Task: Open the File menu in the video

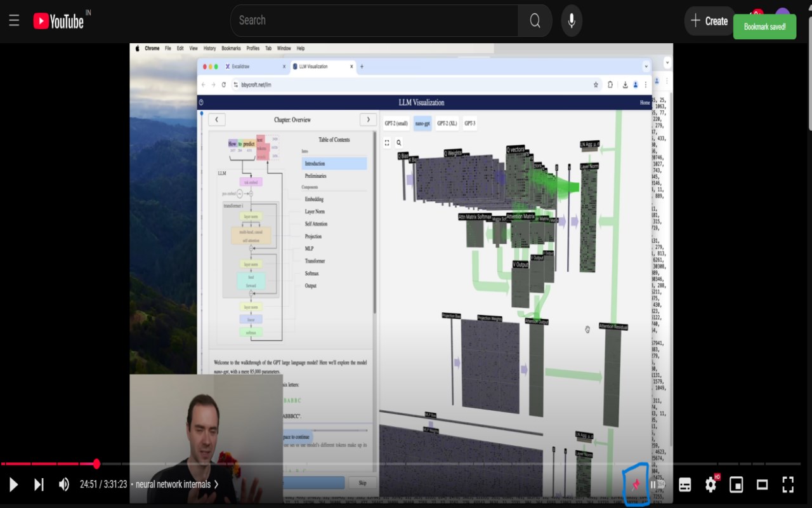Action: pos(168,48)
